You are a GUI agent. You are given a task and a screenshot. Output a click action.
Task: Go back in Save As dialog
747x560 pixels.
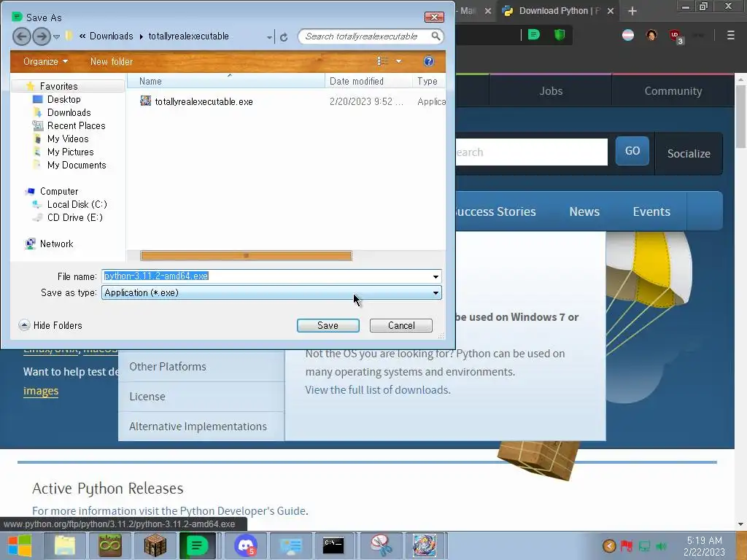(21, 36)
